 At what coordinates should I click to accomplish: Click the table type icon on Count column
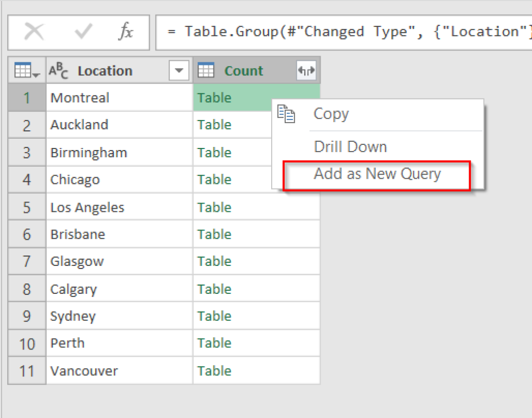[x=206, y=71]
